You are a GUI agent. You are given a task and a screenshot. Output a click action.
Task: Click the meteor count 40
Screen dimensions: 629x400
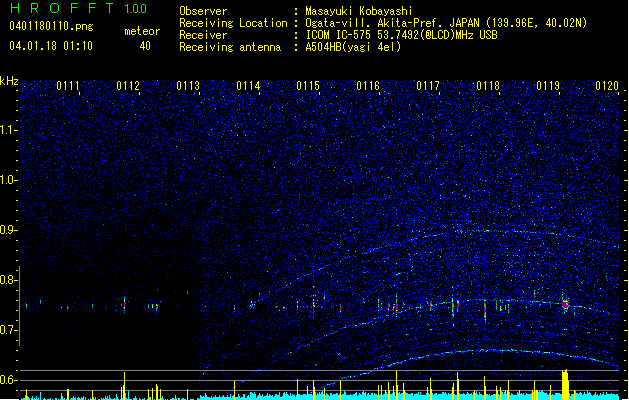145,46
